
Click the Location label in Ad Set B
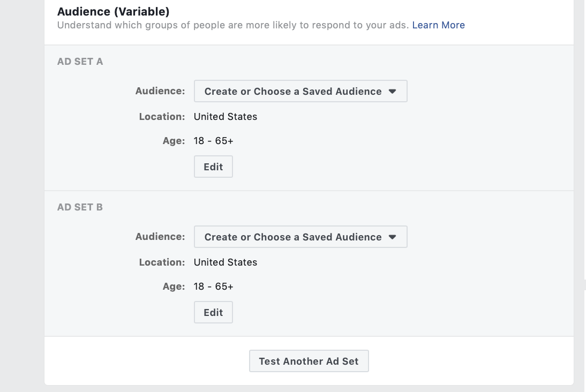coord(162,262)
